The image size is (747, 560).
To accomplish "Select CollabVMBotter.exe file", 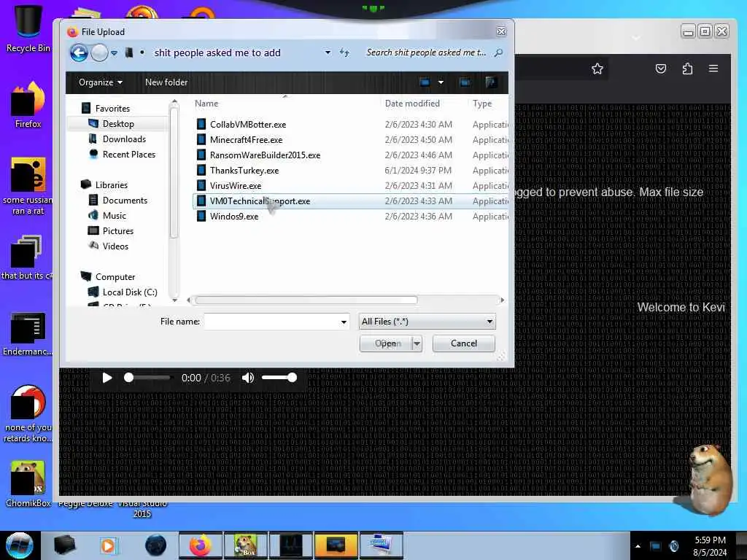I will tap(248, 124).
